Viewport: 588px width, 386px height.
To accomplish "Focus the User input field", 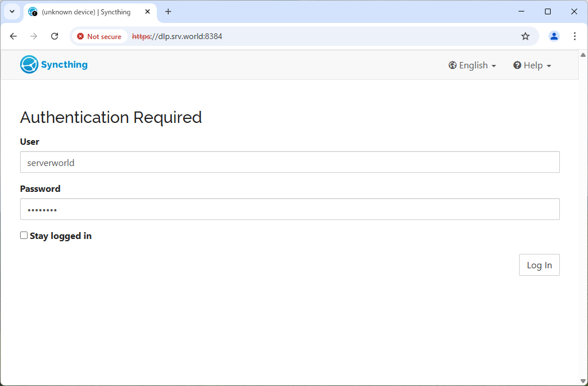I will pos(289,162).
